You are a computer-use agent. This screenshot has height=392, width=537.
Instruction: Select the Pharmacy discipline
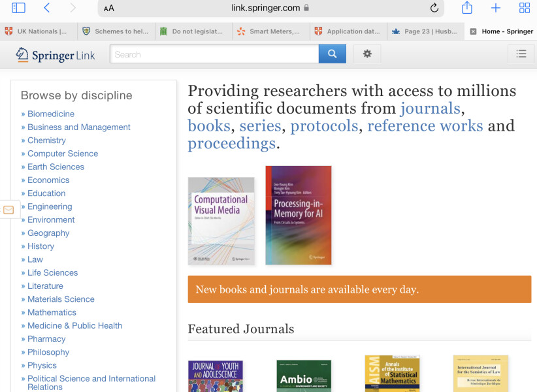pos(46,339)
